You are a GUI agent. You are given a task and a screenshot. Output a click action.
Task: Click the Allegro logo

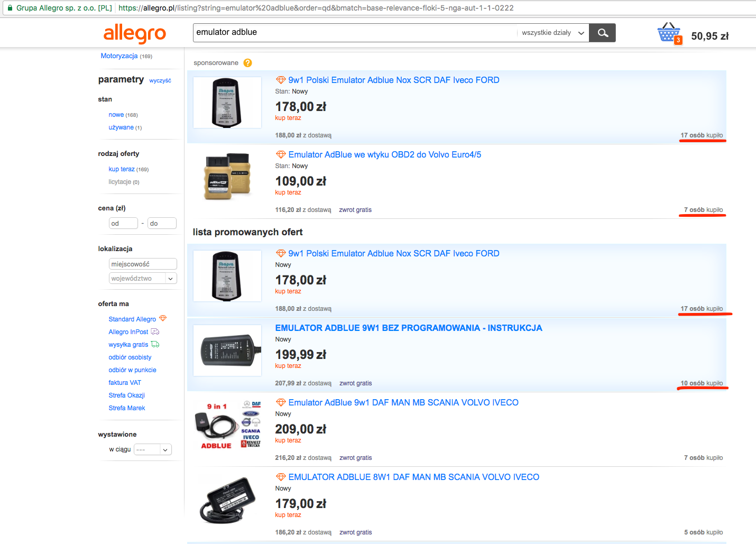(x=134, y=33)
